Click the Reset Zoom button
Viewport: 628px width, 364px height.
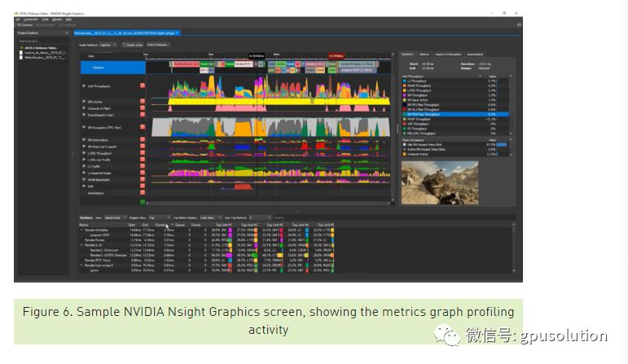tap(133, 45)
